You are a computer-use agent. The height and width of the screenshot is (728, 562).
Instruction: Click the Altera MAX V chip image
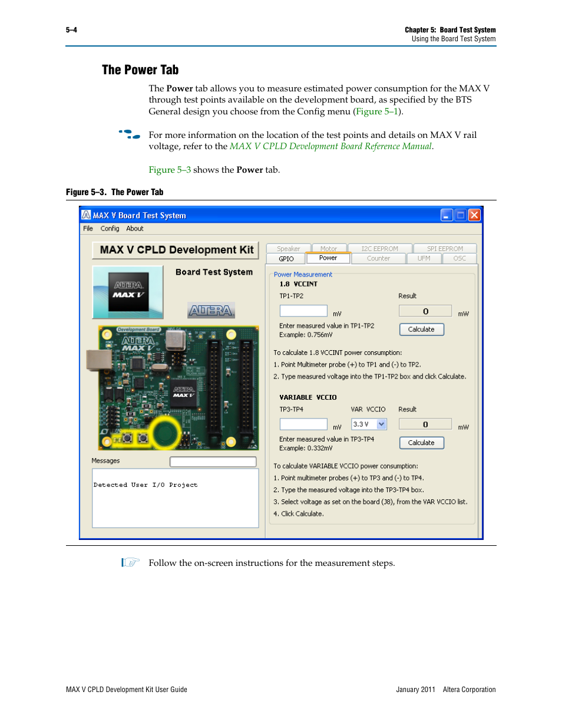click(128, 292)
